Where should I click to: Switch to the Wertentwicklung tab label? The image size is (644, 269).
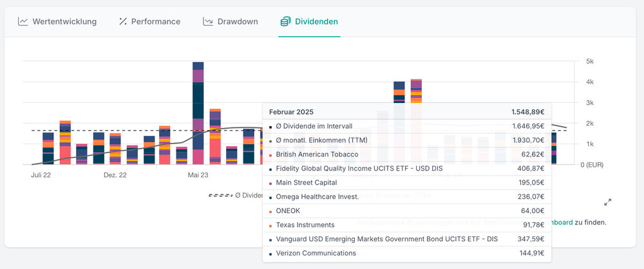(x=64, y=22)
